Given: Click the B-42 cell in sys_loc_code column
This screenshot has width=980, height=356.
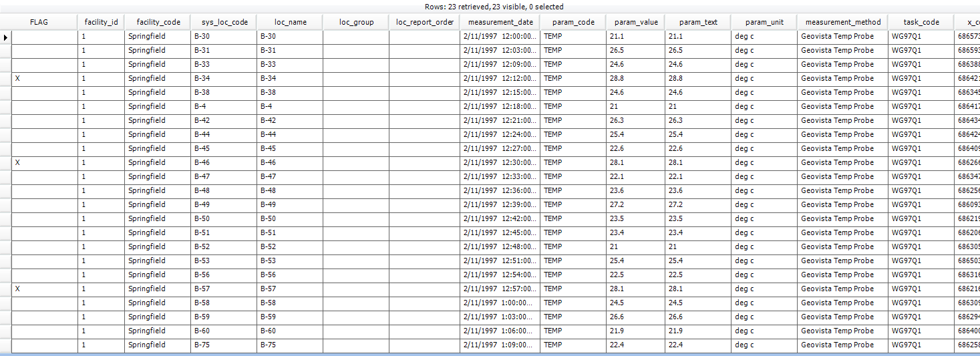Looking at the screenshot, I should pyautogui.click(x=223, y=121).
